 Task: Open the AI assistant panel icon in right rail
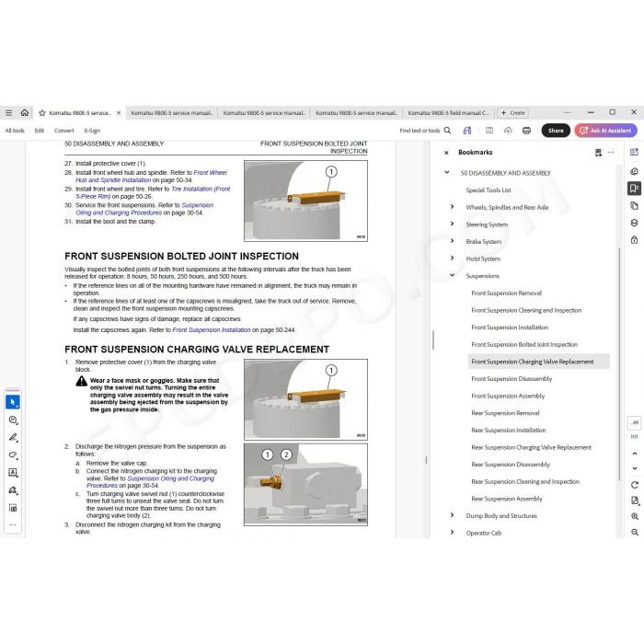pyautogui.click(x=634, y=152)
